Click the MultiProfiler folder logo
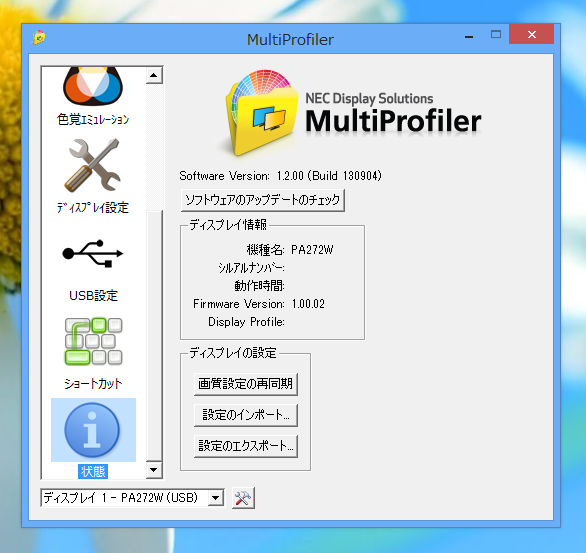Viewport: 586px width, 553px height. 262,113
